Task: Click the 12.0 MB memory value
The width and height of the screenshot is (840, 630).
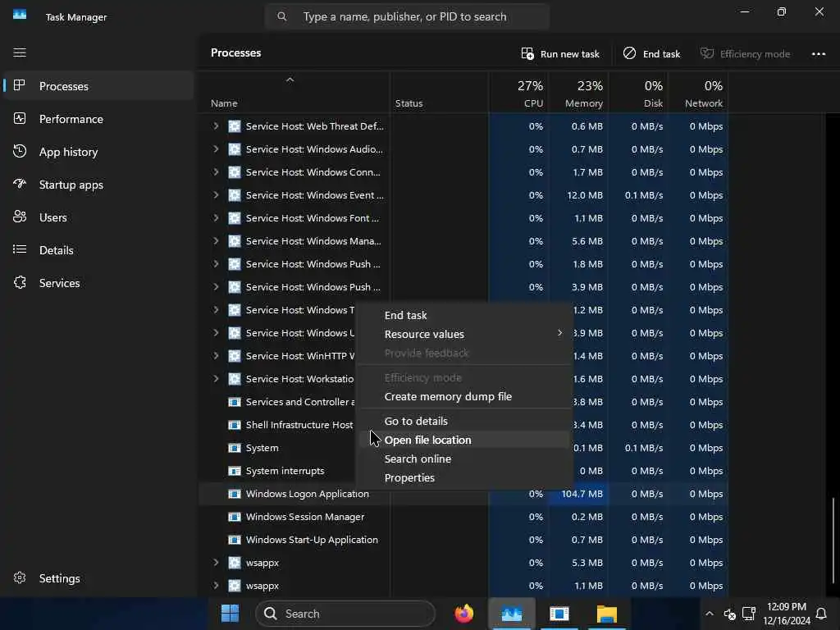Action: 584,195
